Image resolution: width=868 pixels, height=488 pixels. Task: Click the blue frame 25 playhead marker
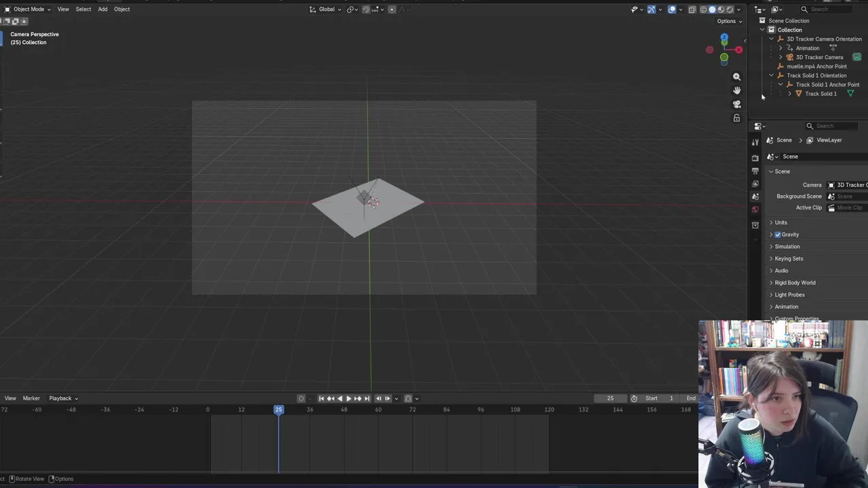[x=279, y=409]
